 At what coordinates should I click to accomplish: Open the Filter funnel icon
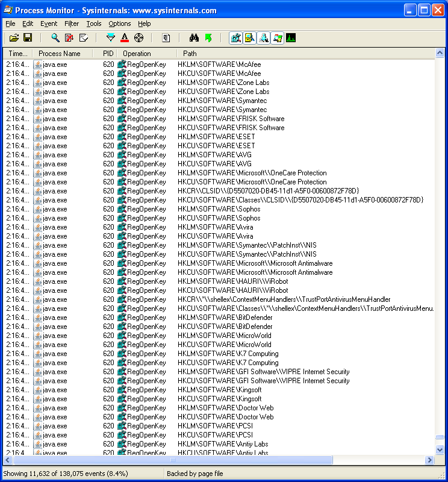(110, 38)
